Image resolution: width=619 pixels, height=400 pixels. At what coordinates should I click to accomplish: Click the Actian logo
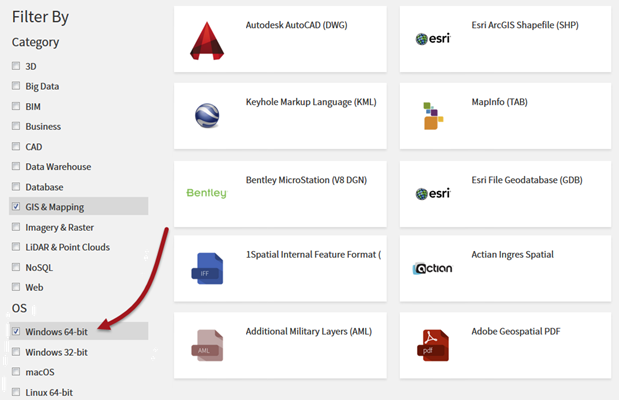tap(432, 269)
